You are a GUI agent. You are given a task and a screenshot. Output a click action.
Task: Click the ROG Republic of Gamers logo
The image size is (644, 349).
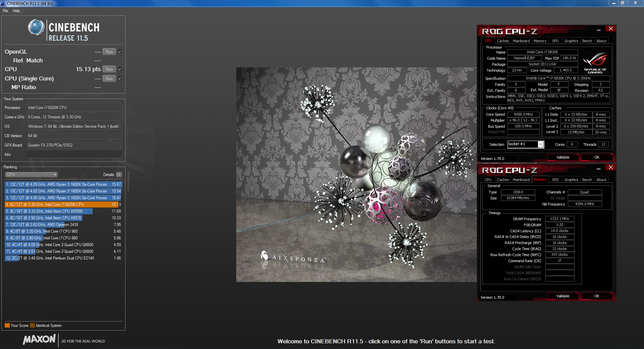click(x=595, y=63)
